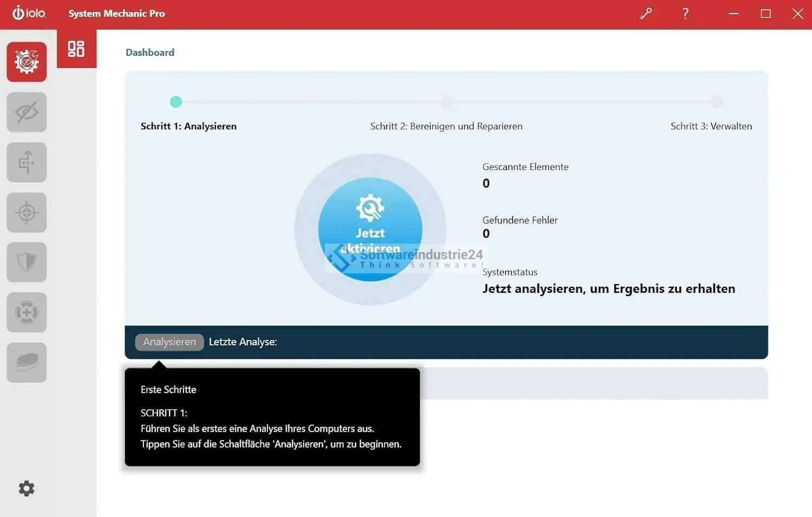Open the Privacy crossed-out eye sidebar icon
The width and height of the screenshot is (812, 517).
click(27, 112)
